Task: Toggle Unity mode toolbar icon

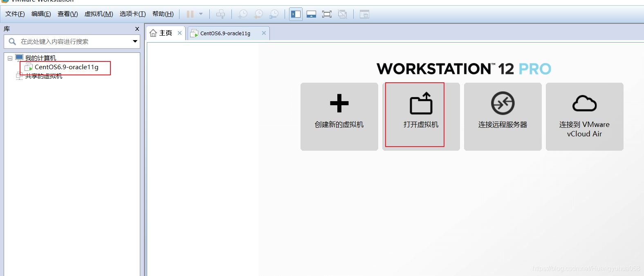Action: click(x=343, y=14)
